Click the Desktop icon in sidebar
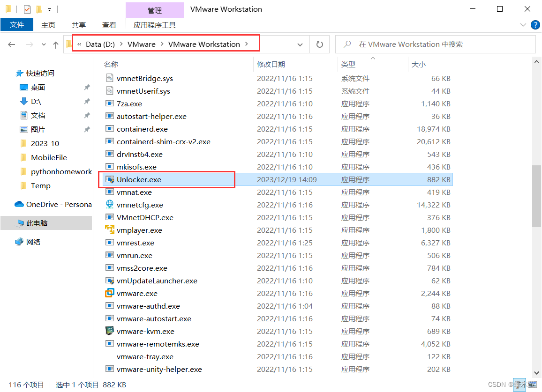The width and height of the screenshot is (542, 392). [x=24, y=88]
